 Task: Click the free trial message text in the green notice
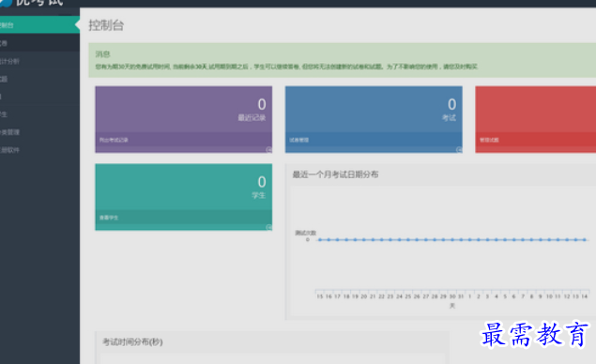pos(286,67)
